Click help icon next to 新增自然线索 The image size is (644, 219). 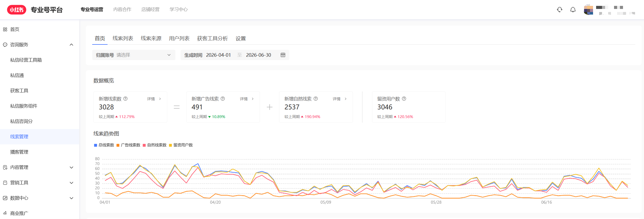pyautogui.click(x=316, y=99)
